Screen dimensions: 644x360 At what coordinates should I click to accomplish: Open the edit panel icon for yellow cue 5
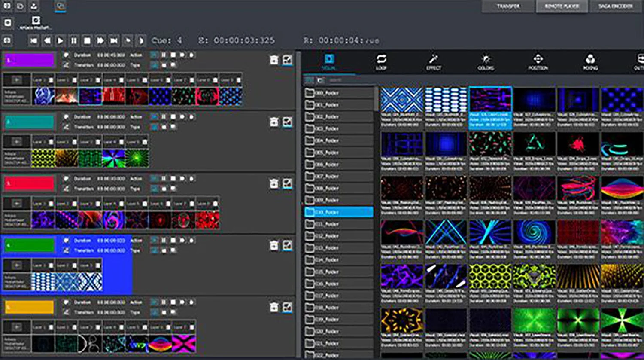pos(287,307)
